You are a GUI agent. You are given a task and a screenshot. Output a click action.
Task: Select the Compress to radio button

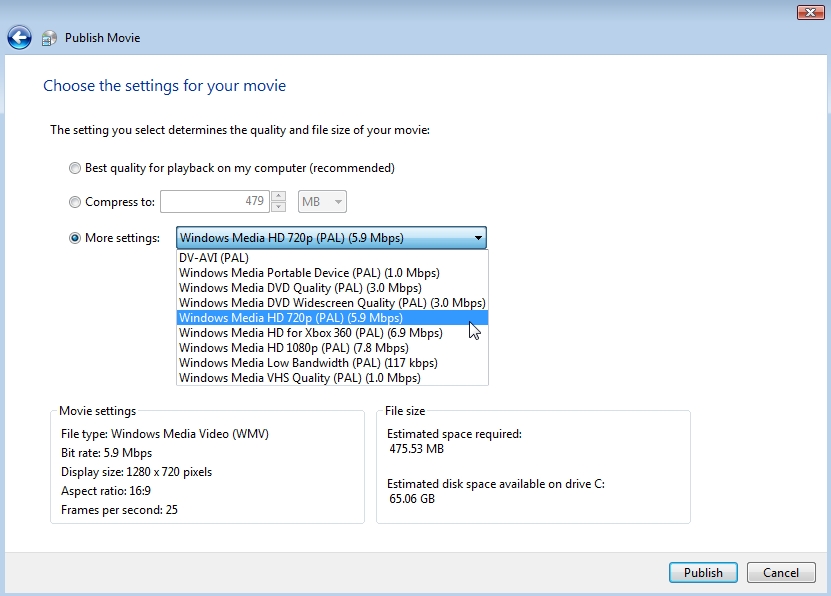coord(75,202)
